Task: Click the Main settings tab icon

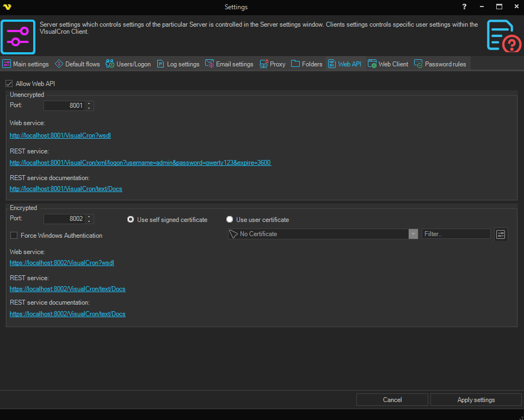Action: pos(7,64)
